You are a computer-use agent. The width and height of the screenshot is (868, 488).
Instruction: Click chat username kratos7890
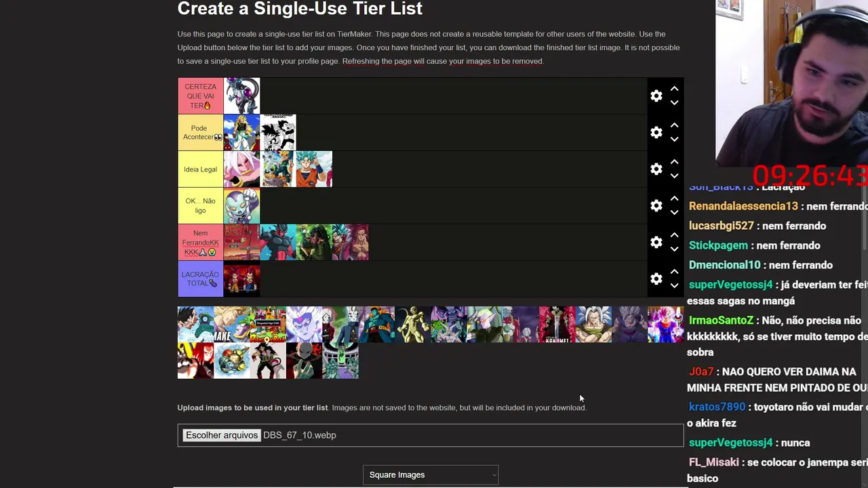[717, 407]
